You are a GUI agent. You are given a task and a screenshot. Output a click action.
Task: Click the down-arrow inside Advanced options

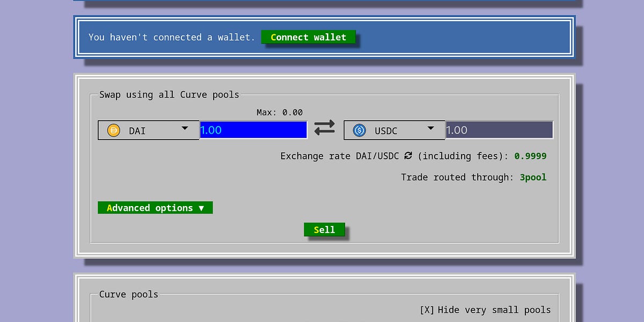tap(201, 208)
